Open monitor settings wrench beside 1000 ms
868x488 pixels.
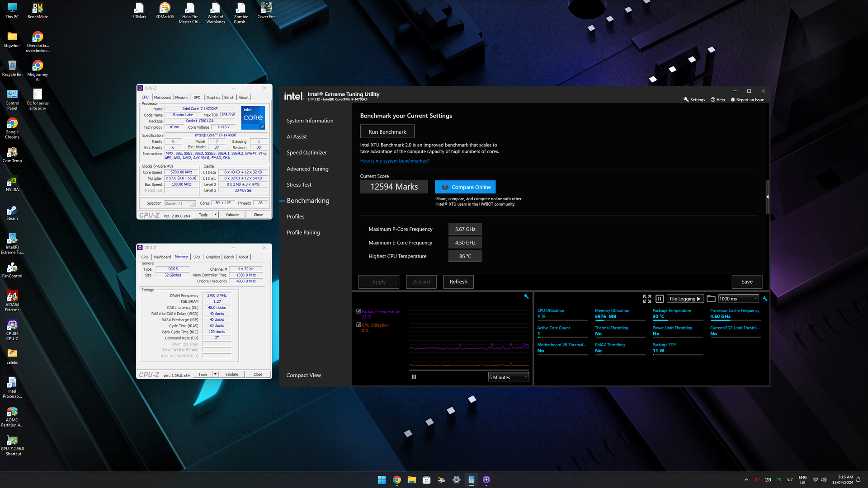[x=765, y=299]
